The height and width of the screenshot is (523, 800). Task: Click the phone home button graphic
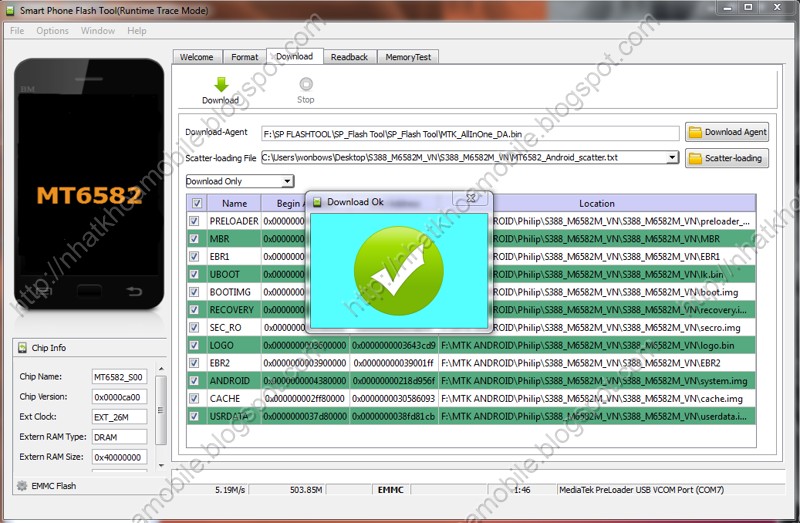89,291
